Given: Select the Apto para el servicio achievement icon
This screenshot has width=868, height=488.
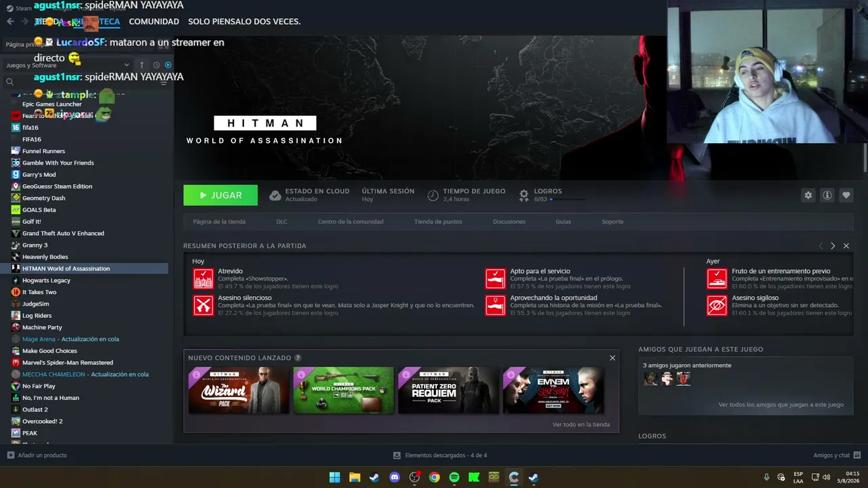Looking at the screenshot, I should coord(496,279).
